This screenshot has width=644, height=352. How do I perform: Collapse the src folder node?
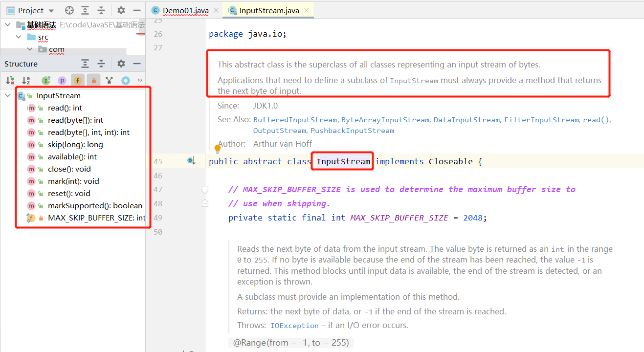coord(19,37)
